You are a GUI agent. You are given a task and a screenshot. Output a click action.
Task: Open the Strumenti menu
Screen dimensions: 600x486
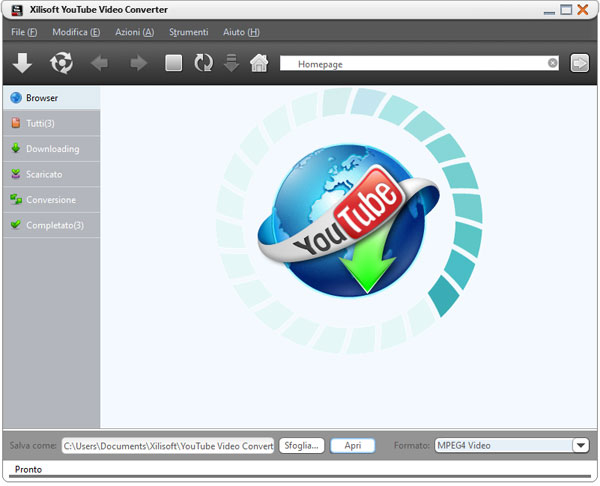(x=189, y=32)
